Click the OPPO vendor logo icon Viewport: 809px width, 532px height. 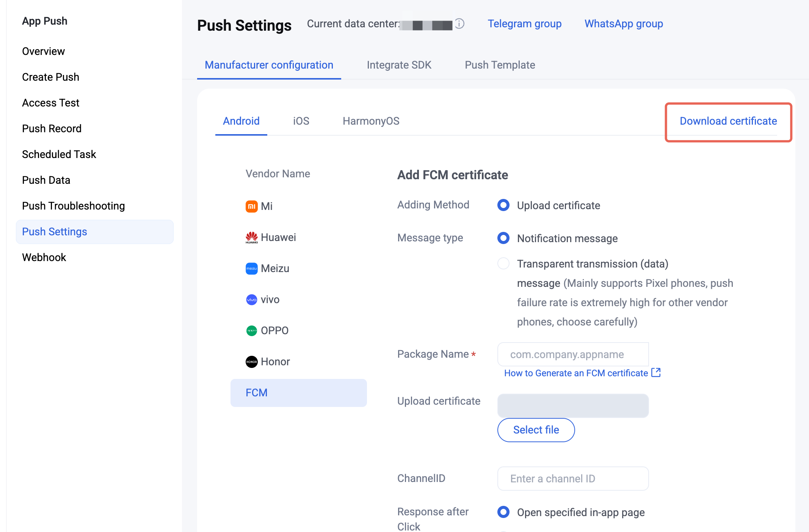tap(251, 331)
